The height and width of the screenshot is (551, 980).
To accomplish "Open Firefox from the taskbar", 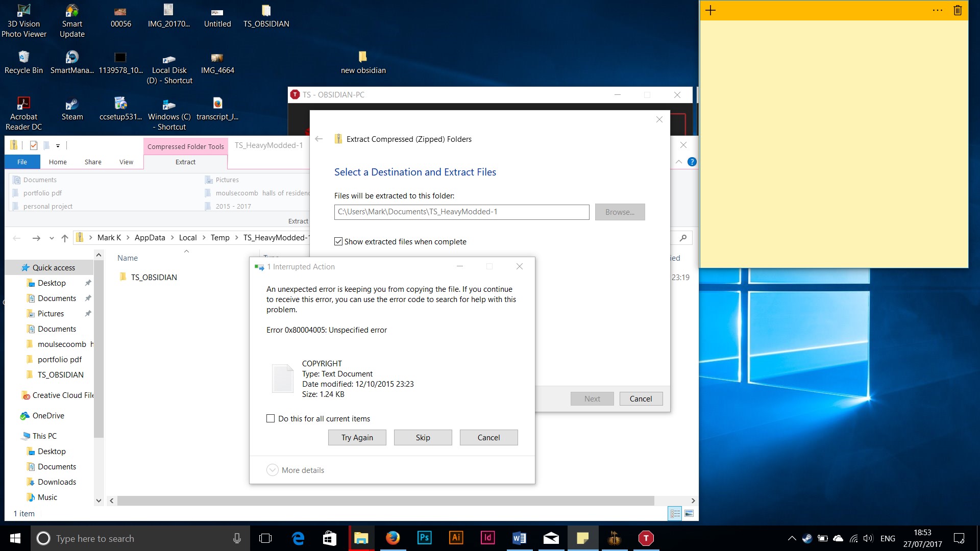I will [x=393, y=538].
